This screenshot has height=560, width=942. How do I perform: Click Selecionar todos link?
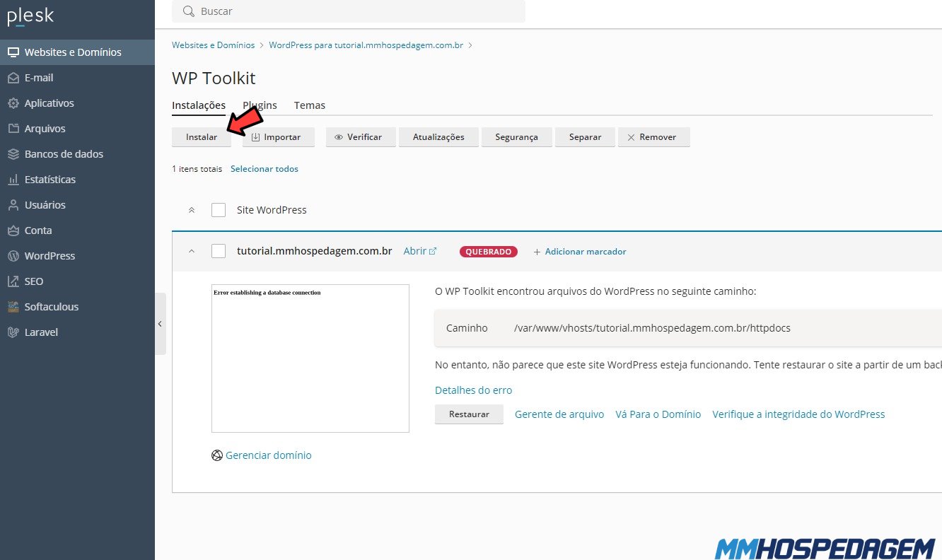tap(264, 169)
